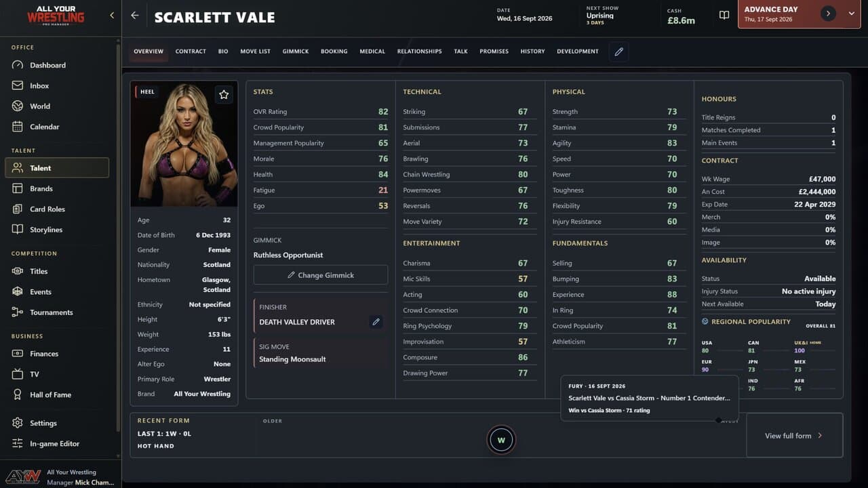Advance the day with the arrow button
The image size is (868, 488).
(x=828, y=14)
